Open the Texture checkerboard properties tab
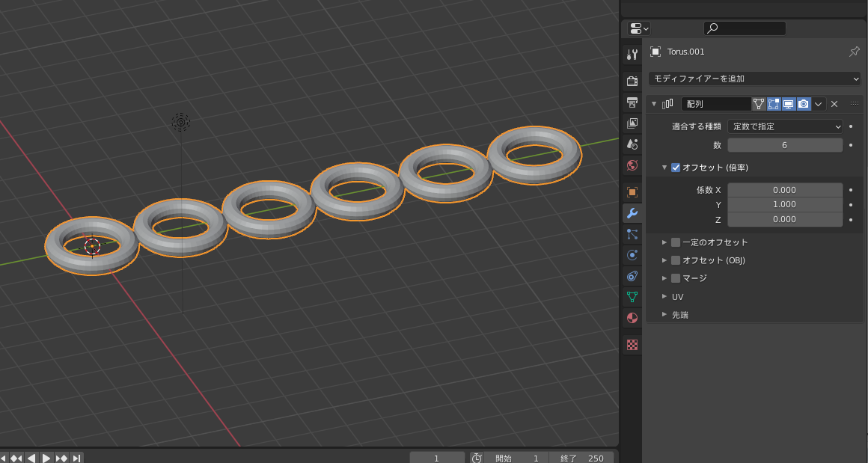This screenshot has width=868, height=463. click(632, 345)
